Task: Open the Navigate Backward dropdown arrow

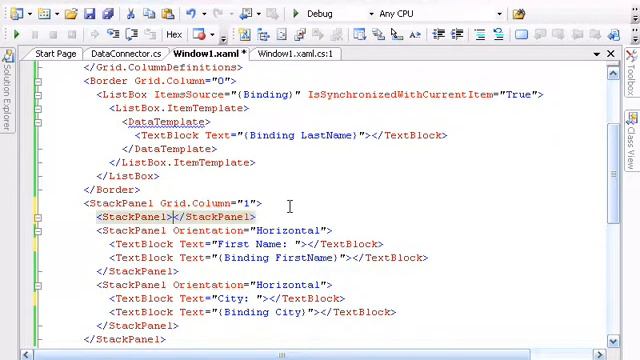Action: tap(258, 14)
